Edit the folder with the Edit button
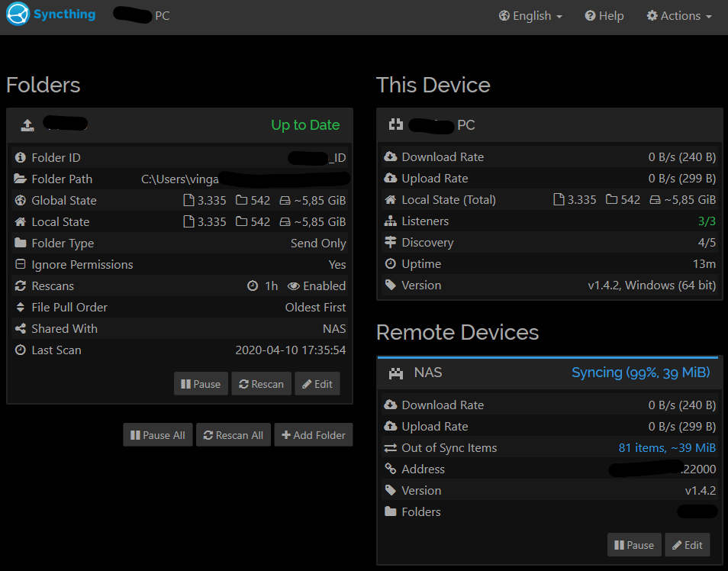 317,384
